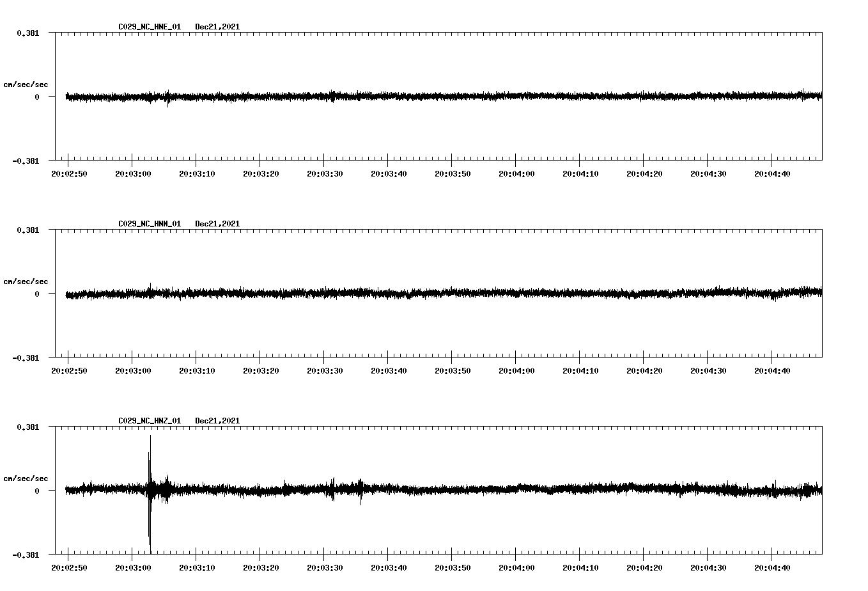Select the 20:04:40 time label under HNZ plot
The image size is (868, 591).
click(772, 568)
